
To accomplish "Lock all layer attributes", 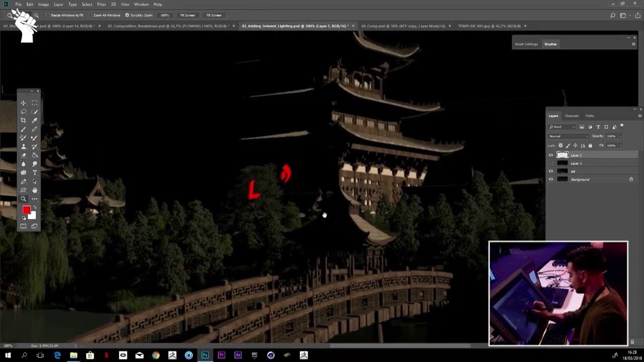I will pyautogui.click(x=590, y=145).
